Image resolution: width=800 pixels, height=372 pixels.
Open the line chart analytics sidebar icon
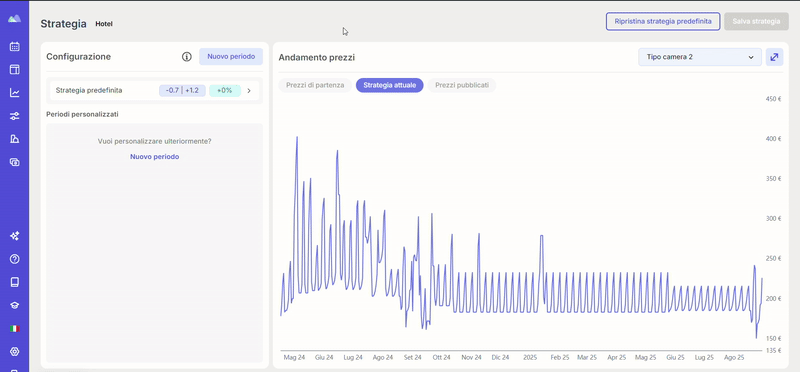pos(14,93)
